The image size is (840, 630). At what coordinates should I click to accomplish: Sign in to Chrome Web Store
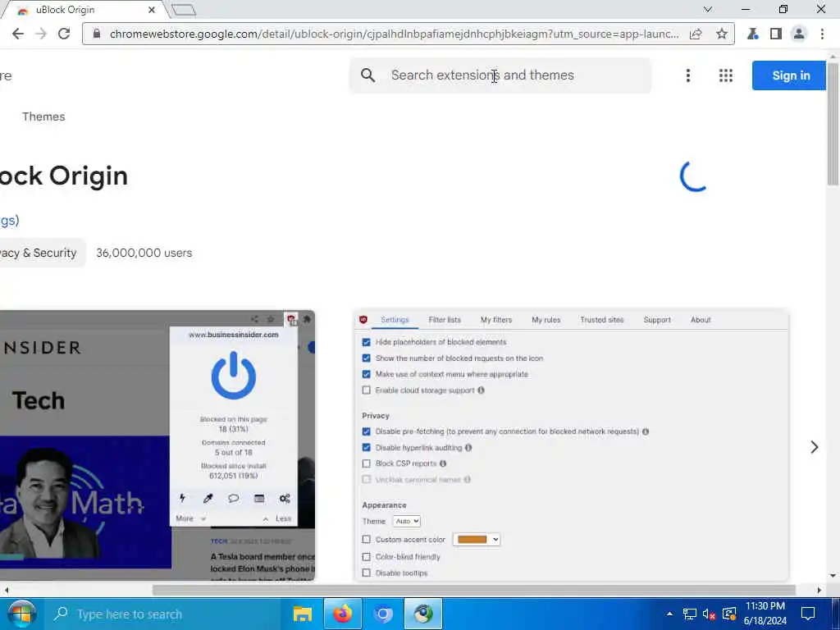(x=790, y=75)
